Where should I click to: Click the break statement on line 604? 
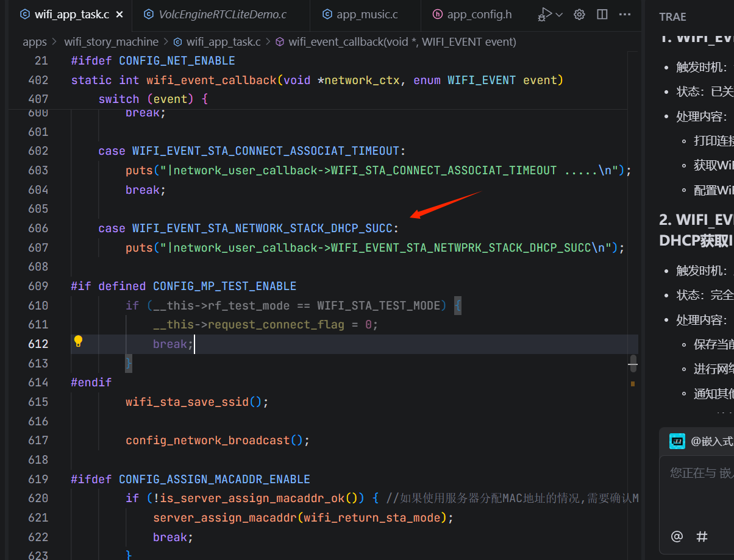click(146, 190)
